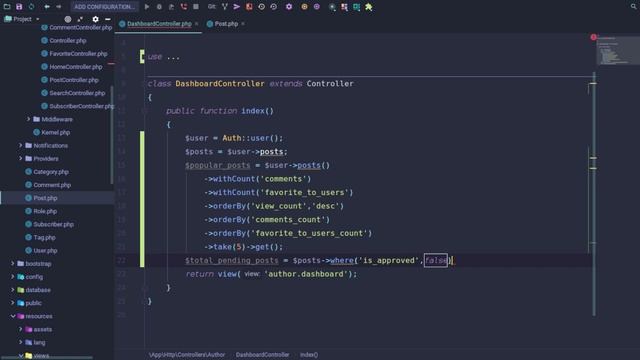Navigate forward with right arrow icon

[58, 7]
